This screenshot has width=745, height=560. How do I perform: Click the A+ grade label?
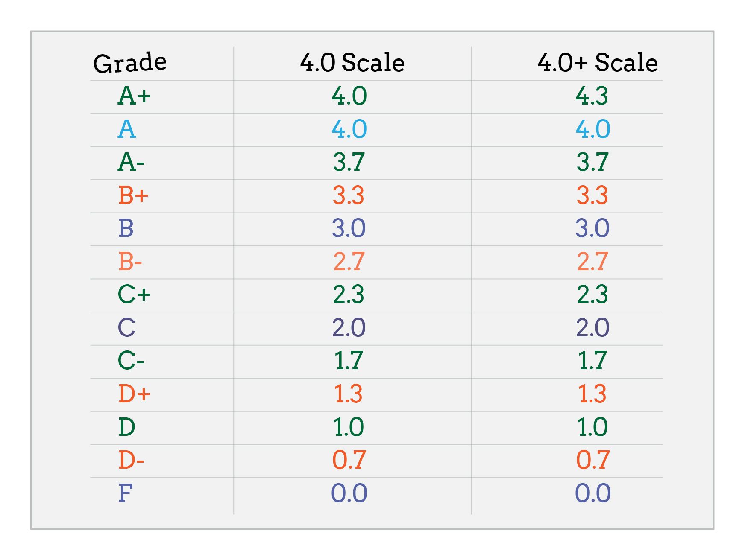(x=134, y=96)
